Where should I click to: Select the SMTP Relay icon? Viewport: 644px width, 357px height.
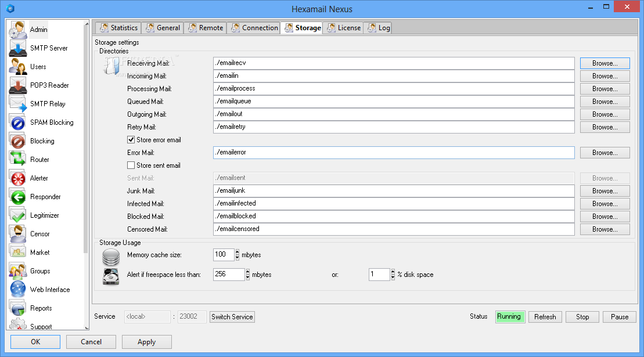click(x=17, y=104)
